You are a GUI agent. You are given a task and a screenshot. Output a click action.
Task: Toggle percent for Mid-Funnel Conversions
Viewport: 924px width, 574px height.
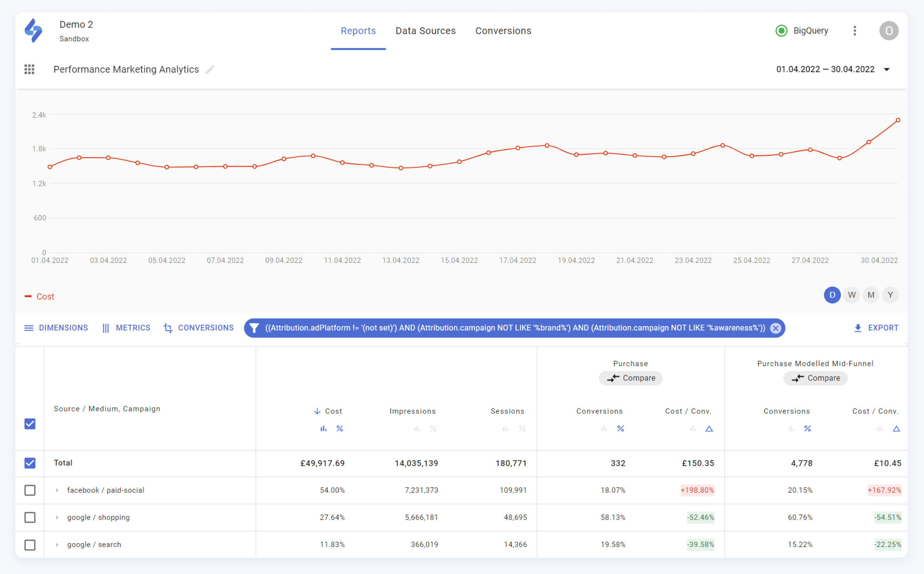(807, 428)
